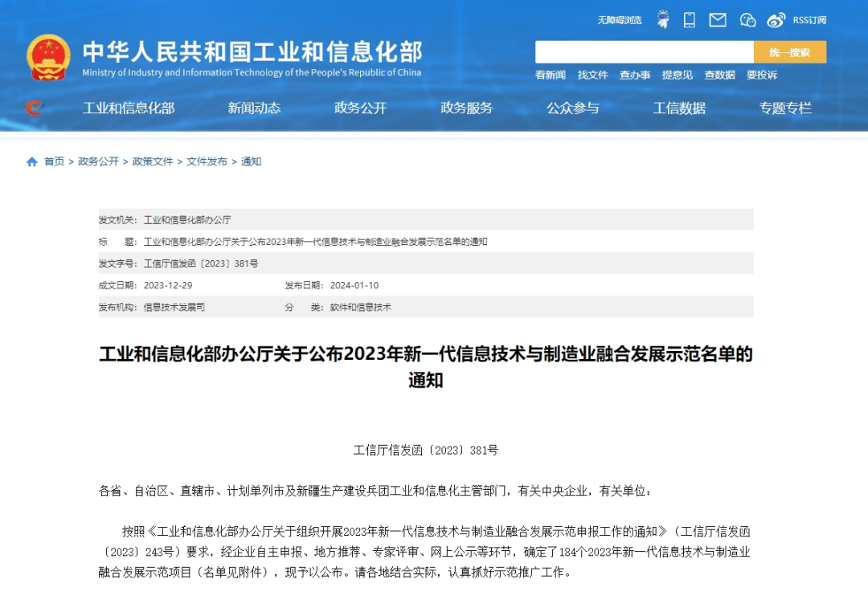
Task: Click the envelope mail icon
Action: tap(718, 19)
